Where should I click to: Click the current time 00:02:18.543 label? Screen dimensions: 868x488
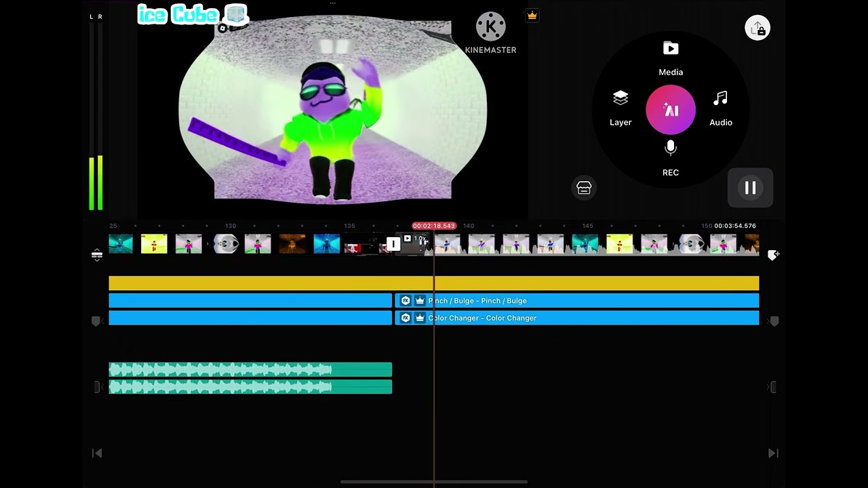pos(434,226)
